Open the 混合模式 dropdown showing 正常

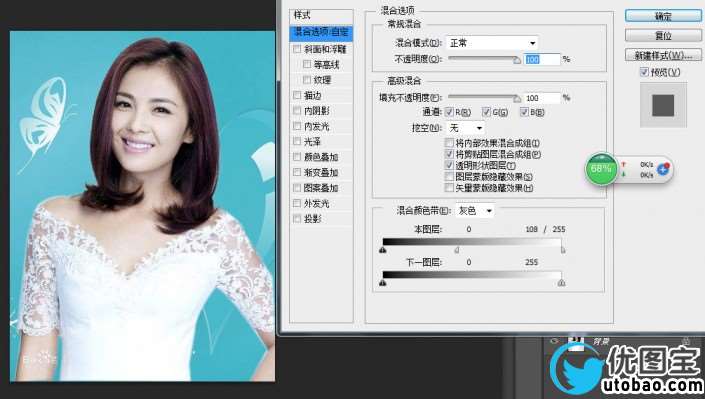[492, 43]
